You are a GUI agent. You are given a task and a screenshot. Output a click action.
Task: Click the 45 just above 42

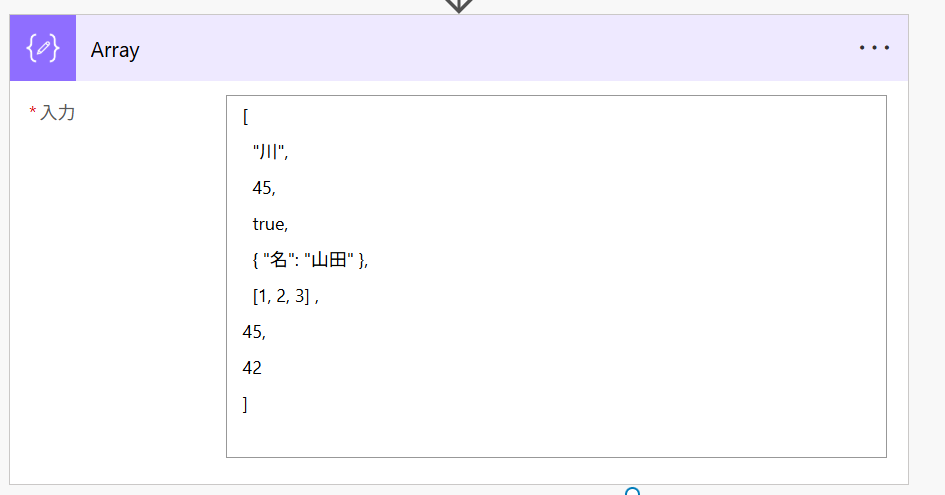tap(253, 332)
